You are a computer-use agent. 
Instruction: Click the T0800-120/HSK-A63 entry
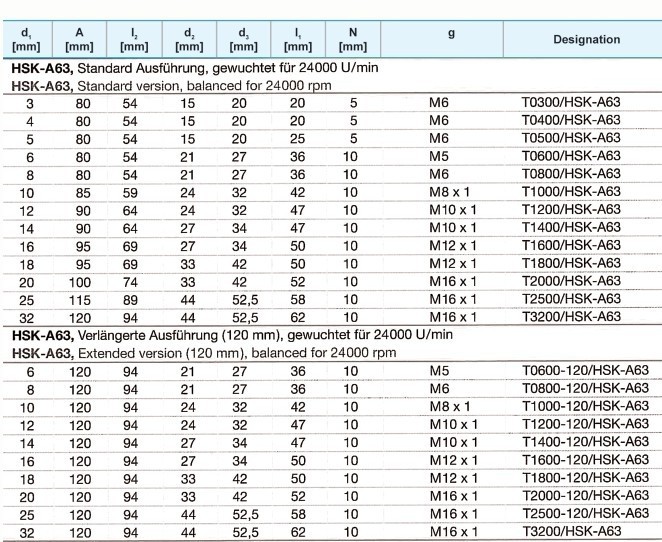pyautogui.click(x=585, y=388)
